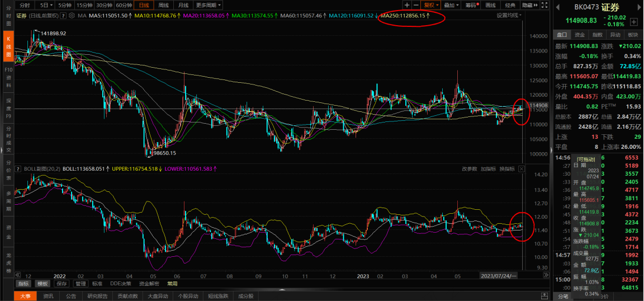The height and width of the screenshot is (301, 644).
Task: Open 大盘异动 bottom tab
Action: 158,296
